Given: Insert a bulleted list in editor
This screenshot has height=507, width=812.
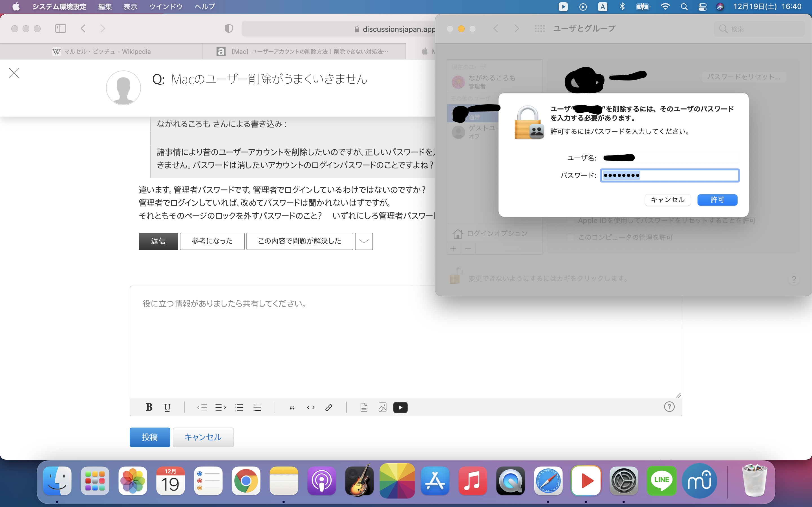Looking at the screenshot, I should (x=257, y=407).
